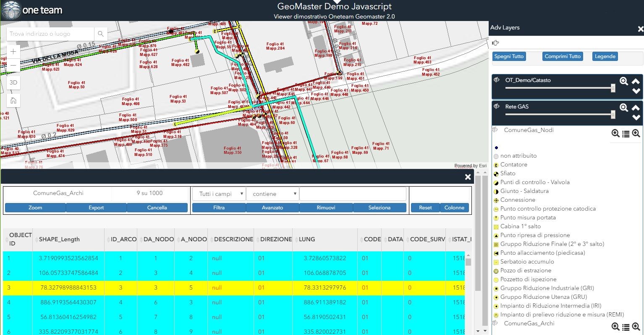The image size is (644, 335).
Task: Adjust OT_Demo/Catasto opacity slider handle
Action: click(x=613, y=88)
